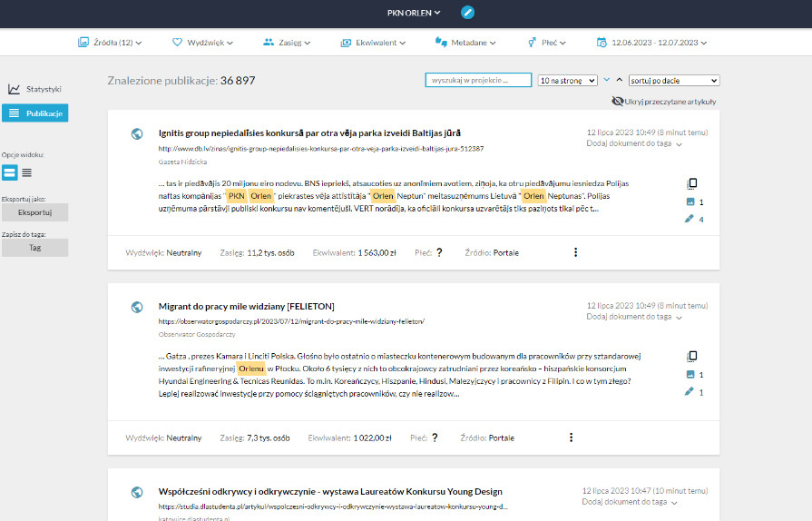
Task: Click the image count icon on Migrant article
Action: click(x=690, y=375)
